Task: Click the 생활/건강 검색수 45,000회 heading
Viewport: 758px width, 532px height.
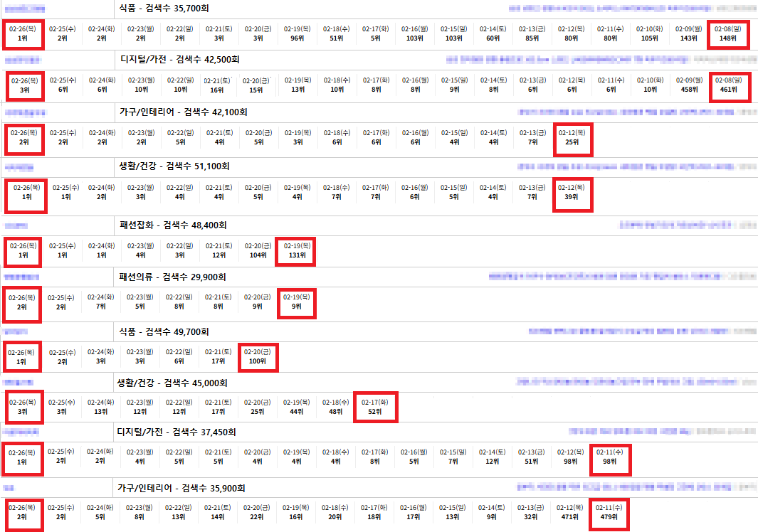Action: pos(172,383)
